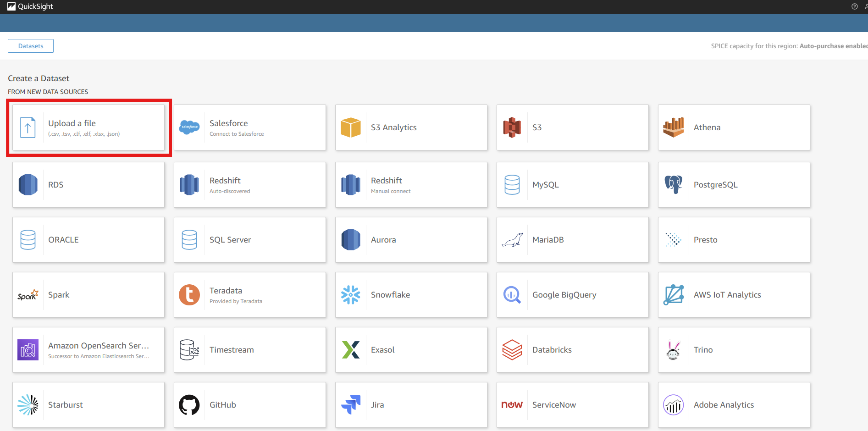Click 'Connect to Salesforce' subtitle
Viewport: 868px width, 431px height.
(x=237, y=134)
